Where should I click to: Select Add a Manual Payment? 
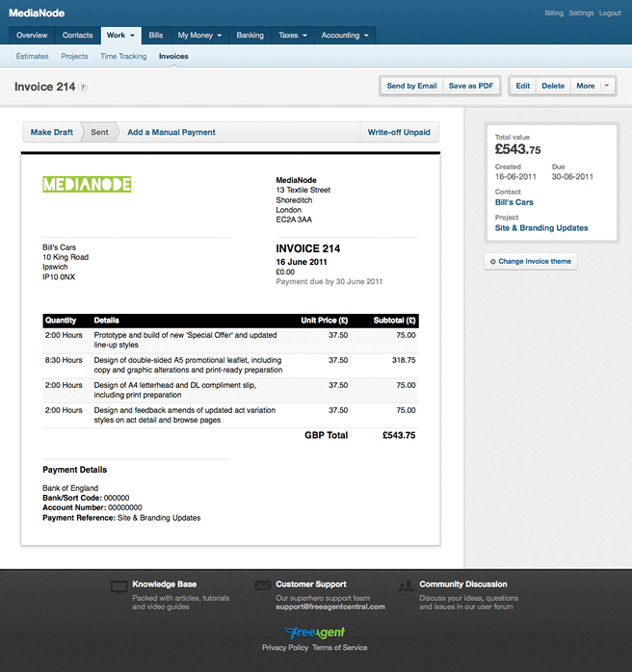pos(171,132)
